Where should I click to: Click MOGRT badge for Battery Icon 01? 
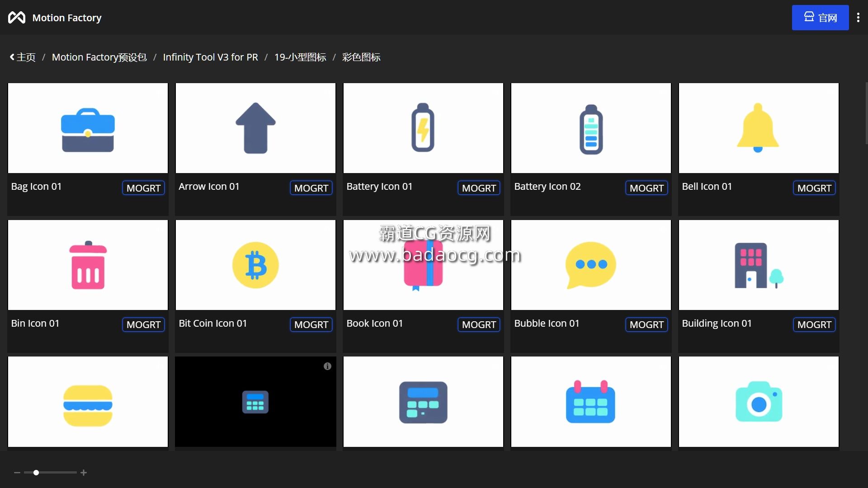(479, 188)
